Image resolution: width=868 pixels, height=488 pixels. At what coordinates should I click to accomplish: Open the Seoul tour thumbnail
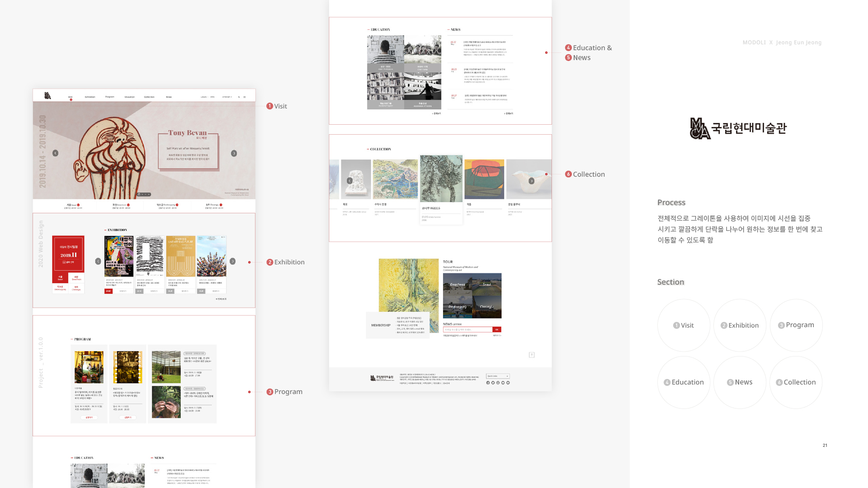click(487, 284)
